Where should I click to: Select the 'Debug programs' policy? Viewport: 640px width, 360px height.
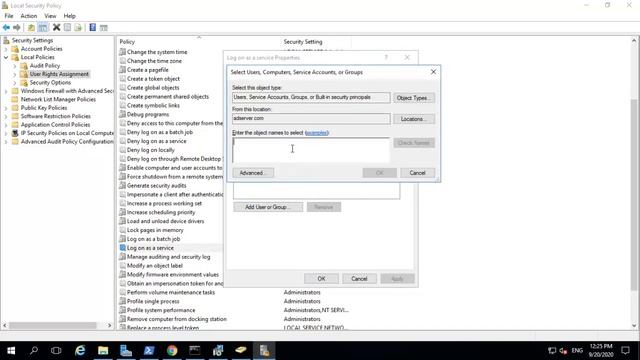pyautogui.click(x=148, y=114)
